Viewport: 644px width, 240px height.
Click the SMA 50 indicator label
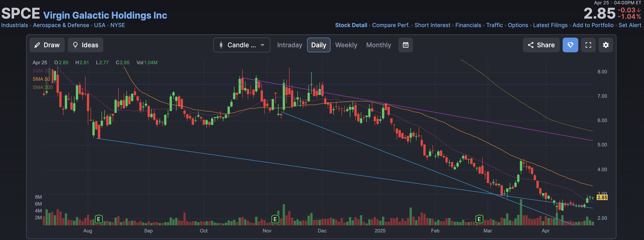pyautogui.click(x=41, y=79)
